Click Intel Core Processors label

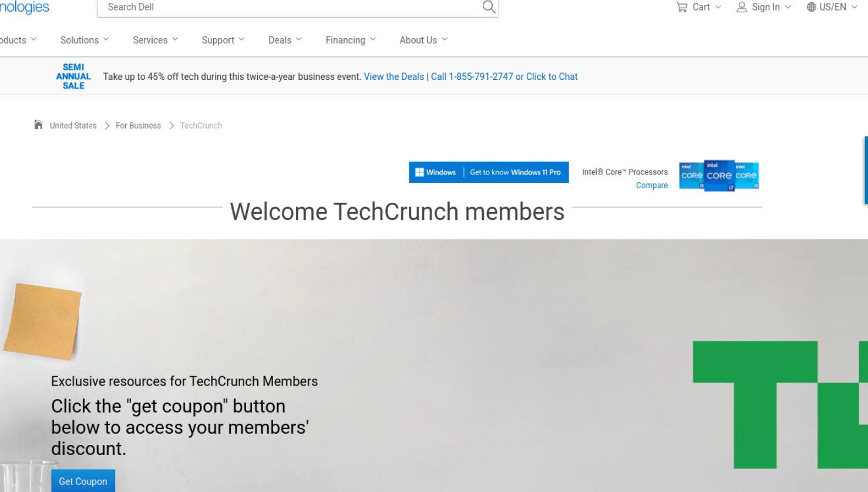pyautogui.click(x=625, y=172)
